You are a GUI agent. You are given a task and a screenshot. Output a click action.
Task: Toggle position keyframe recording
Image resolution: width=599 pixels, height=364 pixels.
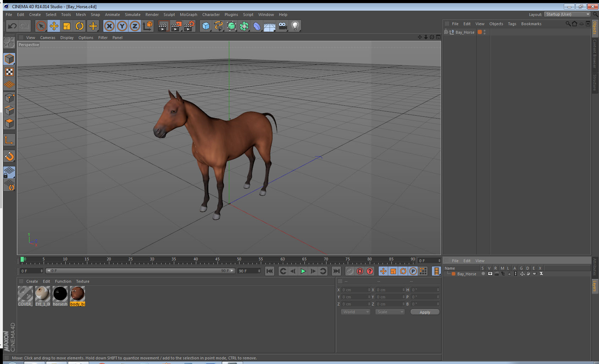point(383,271)
